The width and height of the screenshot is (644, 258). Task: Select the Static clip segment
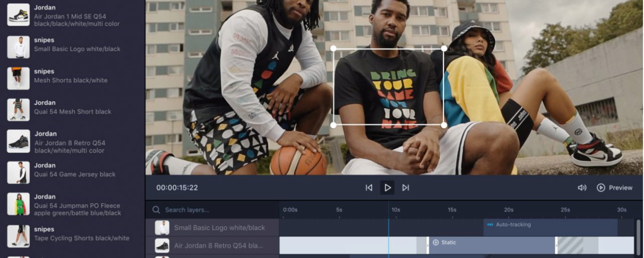tap(492, 245)
